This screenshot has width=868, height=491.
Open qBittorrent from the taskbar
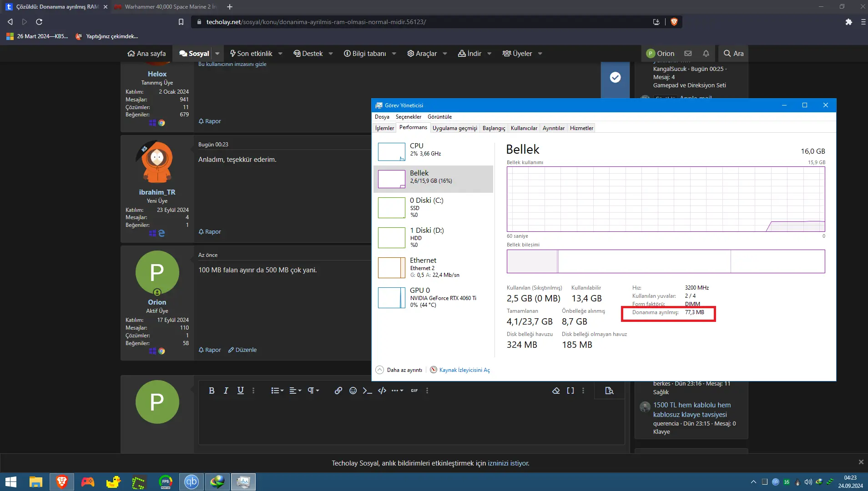point(192,482)
